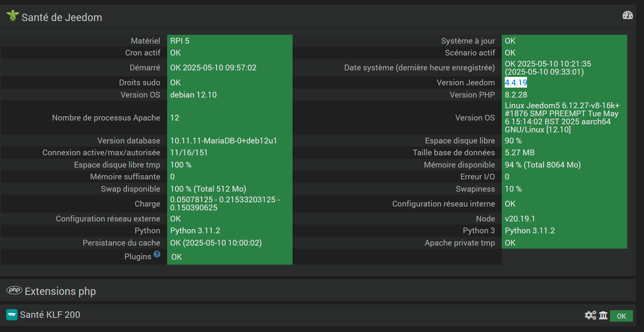Click the Erreur I/O label
This screenshot has height=332, width=644.
[477, 177]
